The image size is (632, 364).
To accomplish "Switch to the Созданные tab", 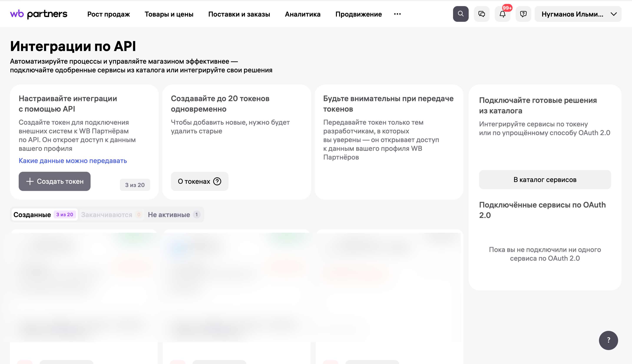I will [45, 215].
